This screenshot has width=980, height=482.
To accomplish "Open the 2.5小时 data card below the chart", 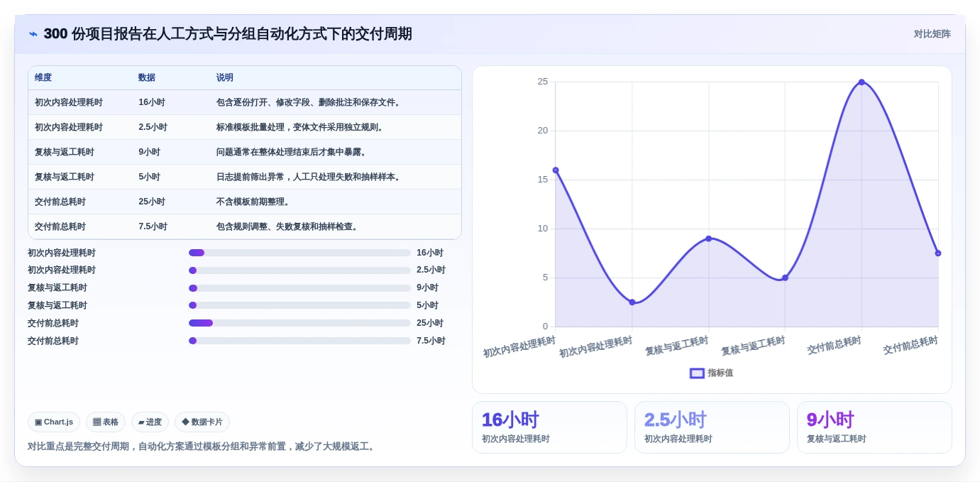I will 712,427.
